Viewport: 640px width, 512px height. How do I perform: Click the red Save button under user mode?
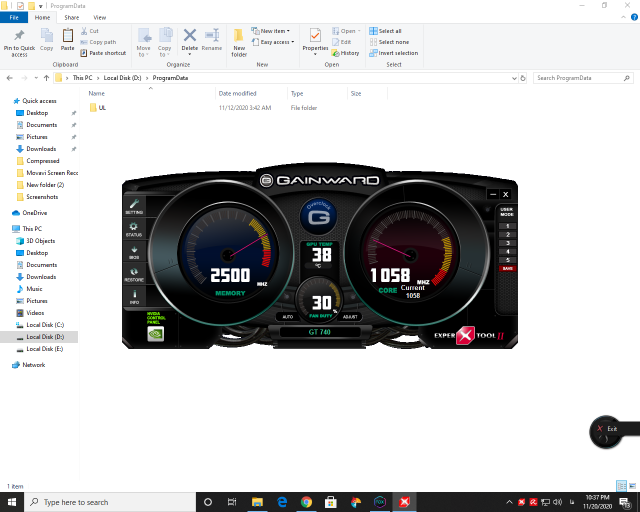pos(507,268)
